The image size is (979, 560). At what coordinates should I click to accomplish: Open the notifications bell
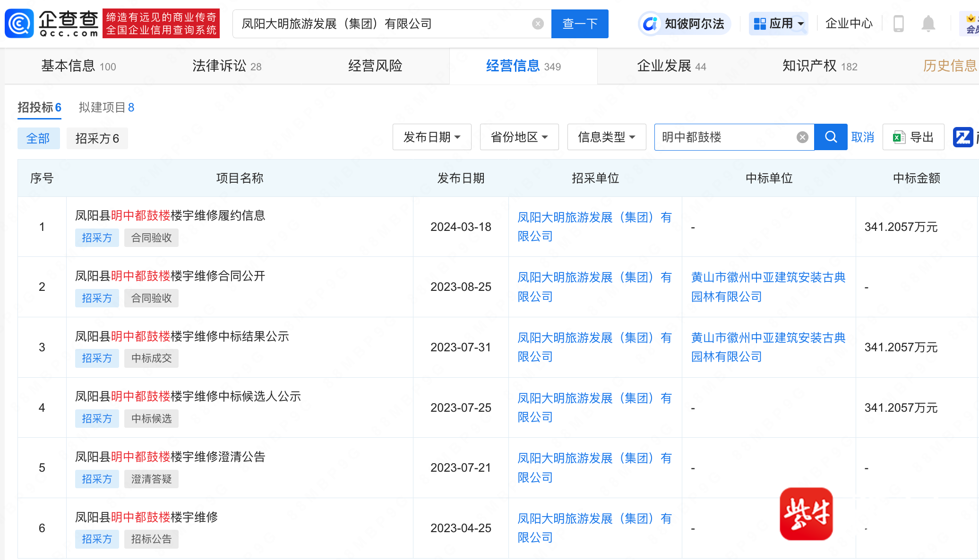pyautogui.click(x=928, y=24)
